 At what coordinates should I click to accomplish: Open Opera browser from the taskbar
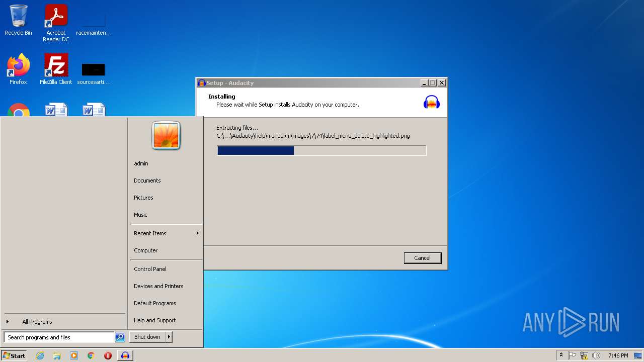pos(108,355)
